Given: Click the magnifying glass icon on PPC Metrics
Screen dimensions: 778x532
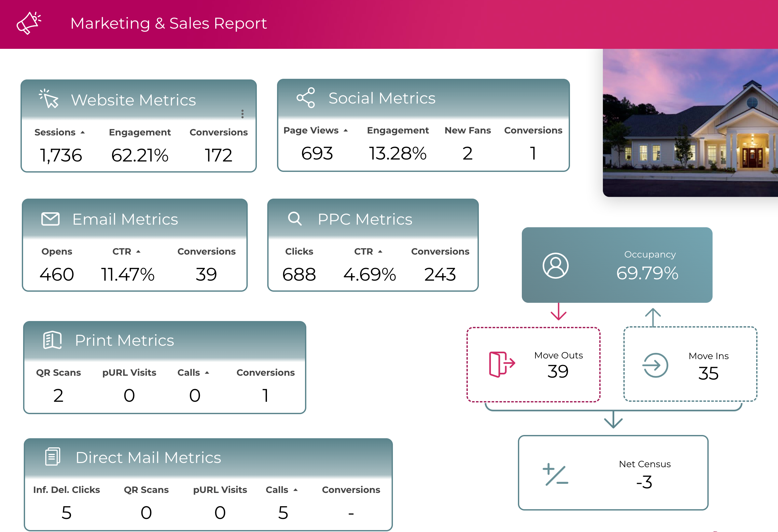Looking at the screenshot, I should [295, 219].
